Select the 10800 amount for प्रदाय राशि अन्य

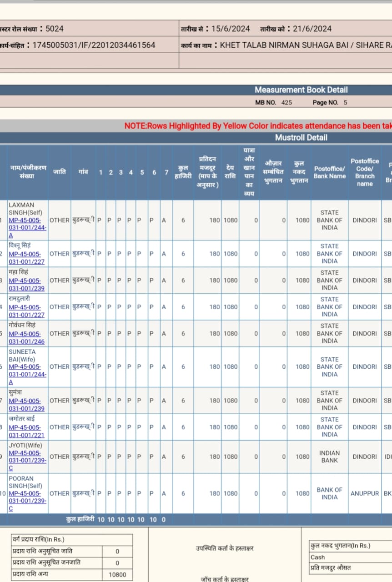pyautogui.click(x=117, y=575)
